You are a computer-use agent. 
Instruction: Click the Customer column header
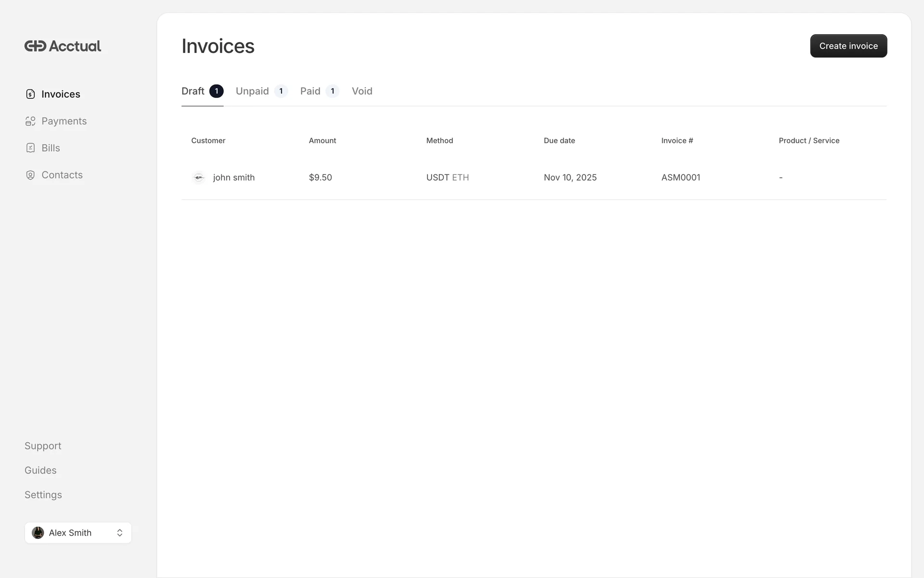click(208, 141)
